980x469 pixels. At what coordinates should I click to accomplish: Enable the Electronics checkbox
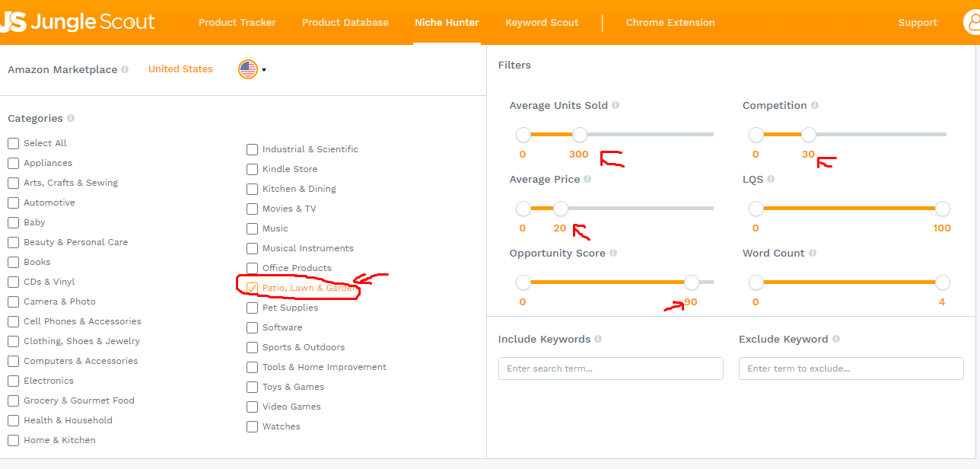(14, 381)
